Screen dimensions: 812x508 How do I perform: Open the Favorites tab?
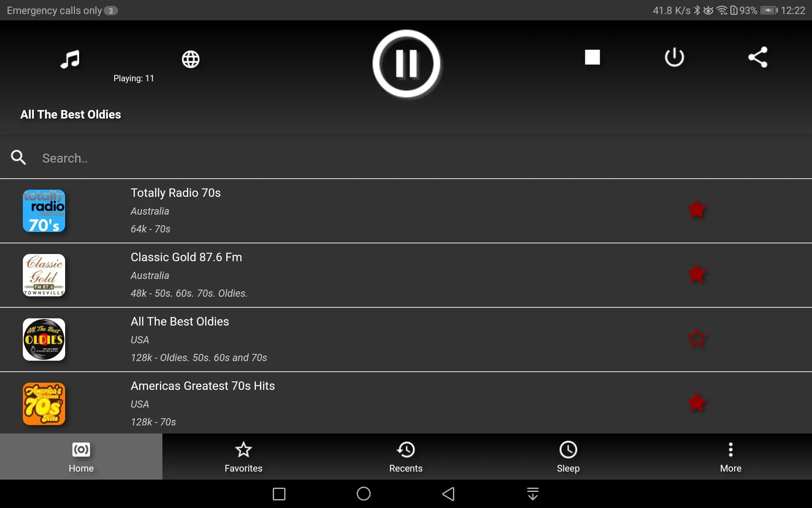pos(243,456)
